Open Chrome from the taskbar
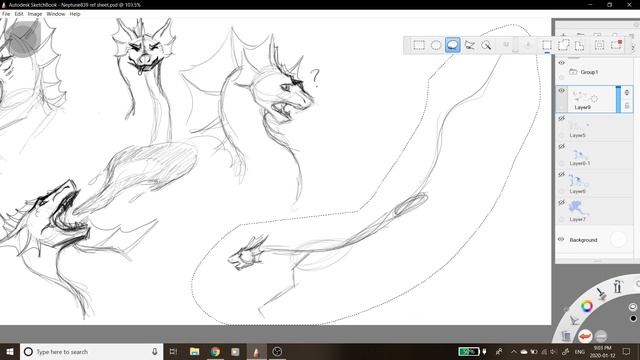 click(x=215, y=351)
